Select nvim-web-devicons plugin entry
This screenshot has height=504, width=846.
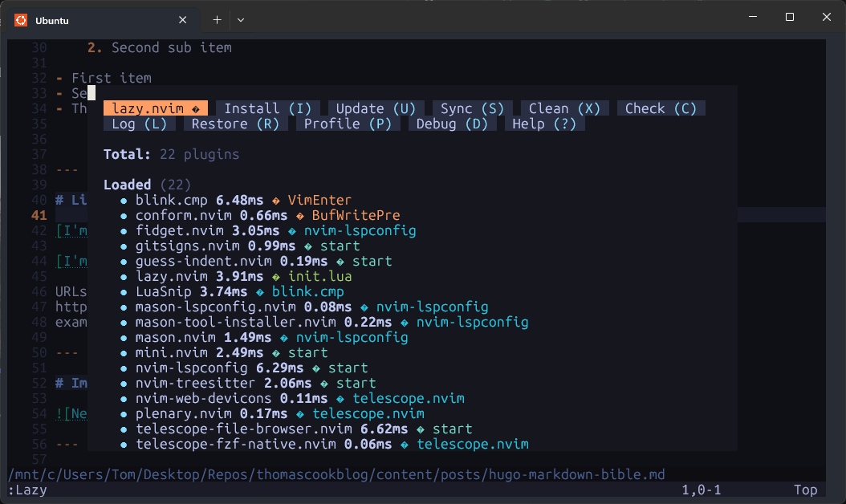click(x=203, y=398)
